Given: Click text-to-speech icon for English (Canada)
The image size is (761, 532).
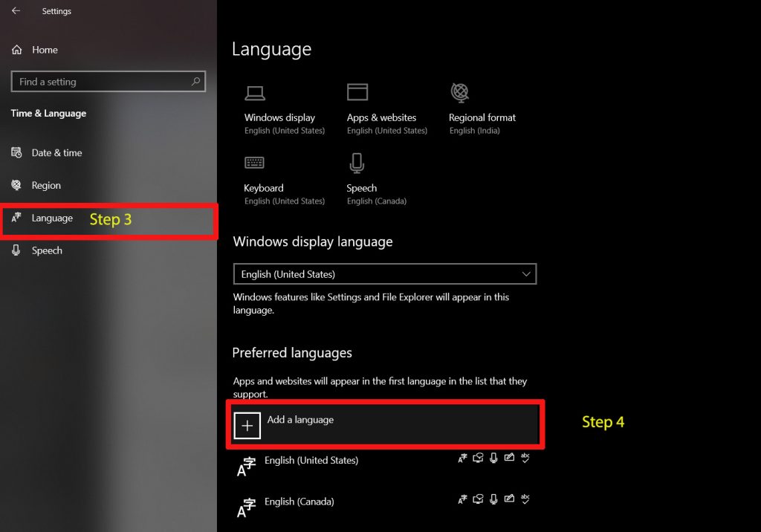Looking at the screenshot, I should 478,499.
